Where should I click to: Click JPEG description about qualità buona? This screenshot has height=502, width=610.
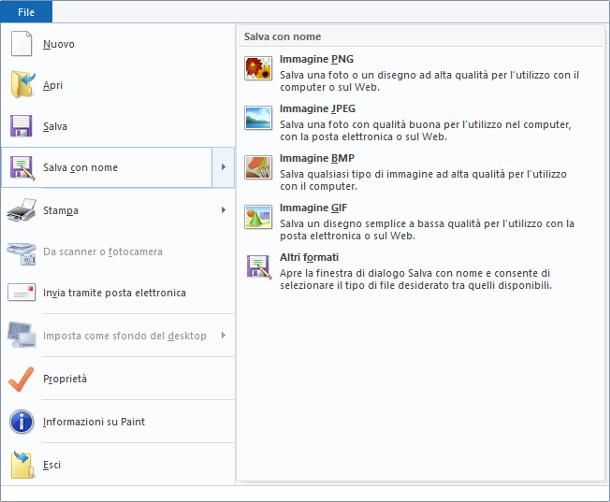(426, 130)
